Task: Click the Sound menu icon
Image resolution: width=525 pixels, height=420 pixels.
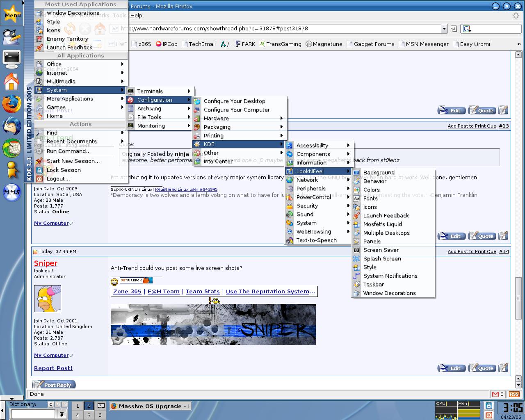Action: (290, 214)
